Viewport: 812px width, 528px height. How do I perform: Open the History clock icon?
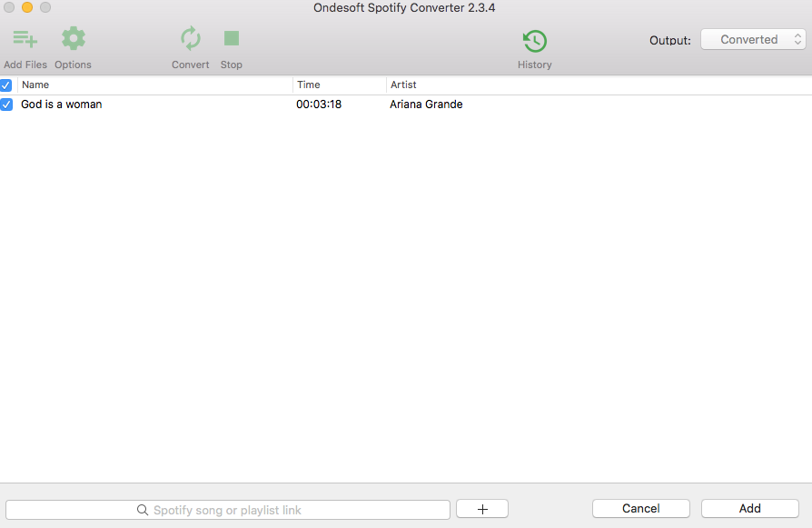pos(535,41)
